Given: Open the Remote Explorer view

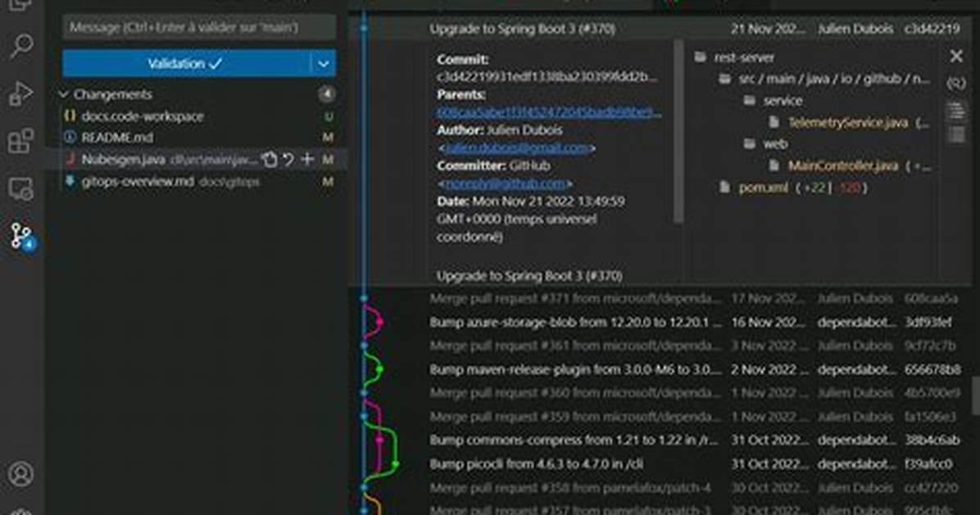Looking at the screenshot, I should pyautogui.click(x=21, y=189).
